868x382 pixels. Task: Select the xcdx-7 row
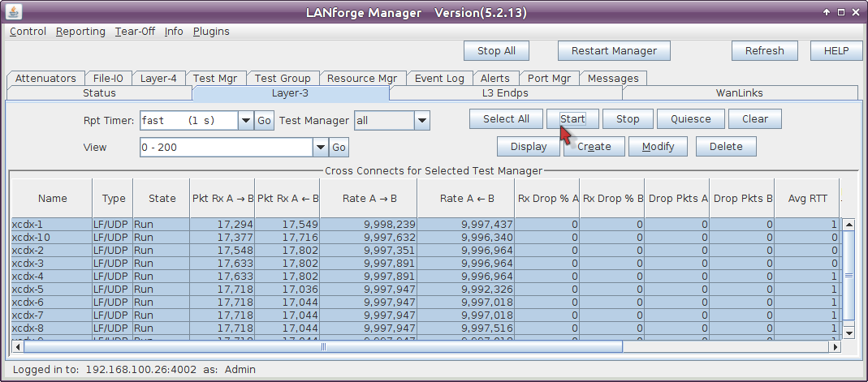[x=425, y=315]
